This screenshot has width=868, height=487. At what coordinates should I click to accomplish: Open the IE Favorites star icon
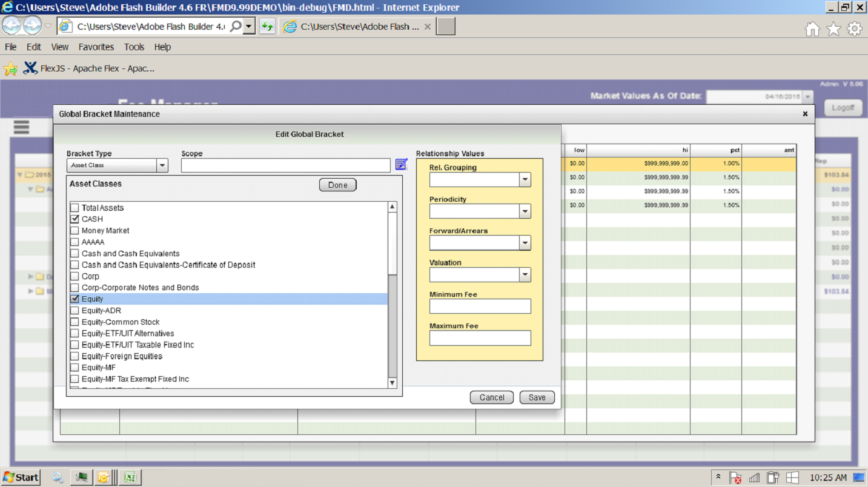tap(833, 29)
